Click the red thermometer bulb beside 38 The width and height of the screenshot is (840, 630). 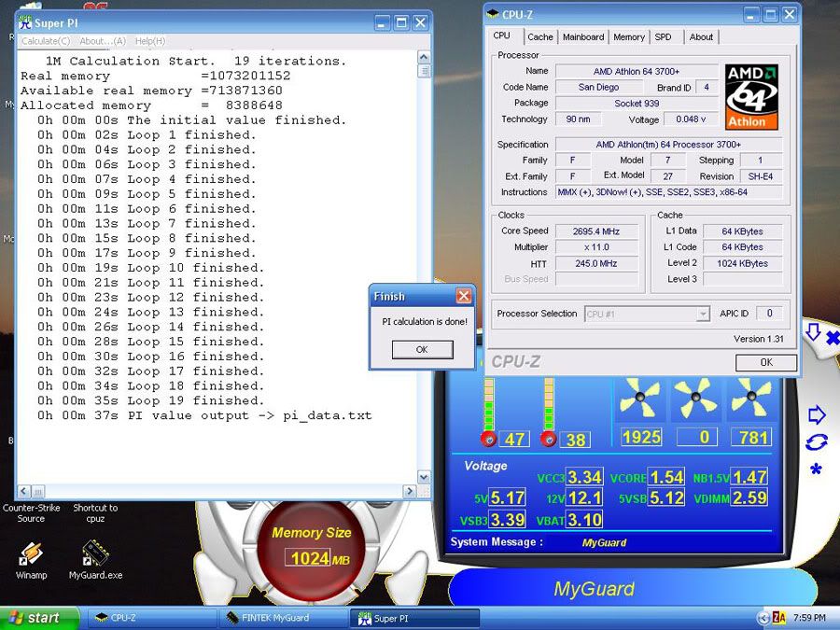click(549, 439)
